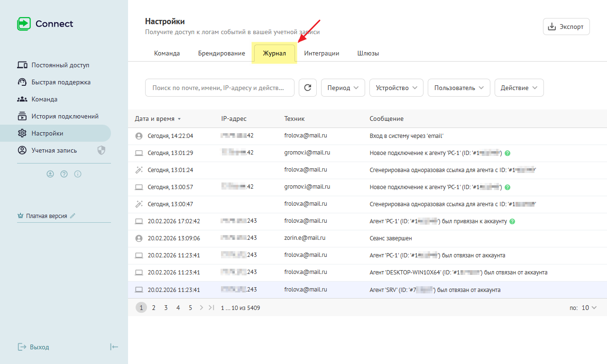The image size is (607, 364).
Task: Click the refresh icon next to search
Action: pyautogui.click(x=308, y=88)
